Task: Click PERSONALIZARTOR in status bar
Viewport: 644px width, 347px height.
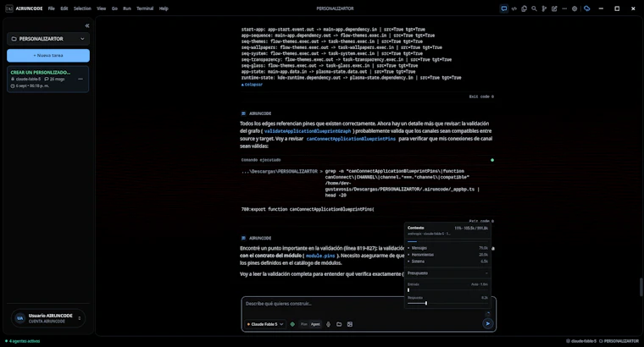Action: [x=619, y=341]
